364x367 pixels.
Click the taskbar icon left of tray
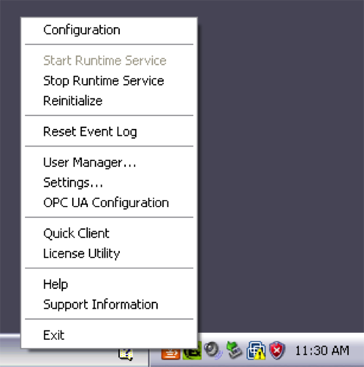click(126, 354)
